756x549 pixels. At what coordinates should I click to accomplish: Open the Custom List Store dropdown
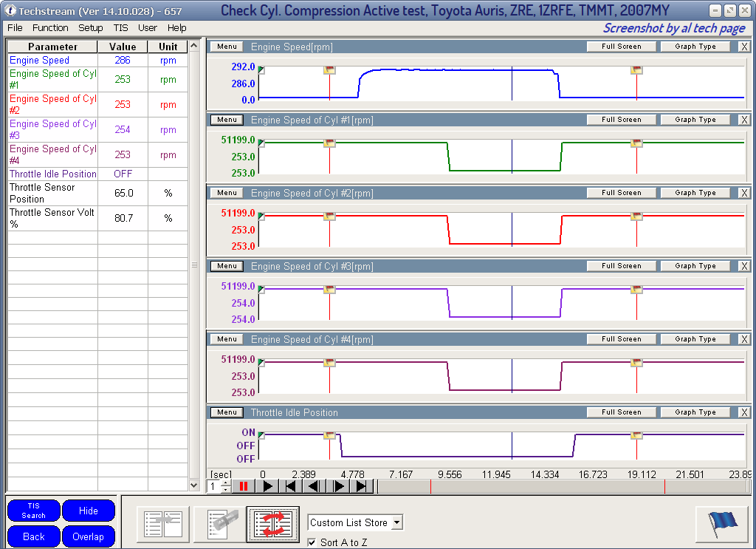coord(396,522)
